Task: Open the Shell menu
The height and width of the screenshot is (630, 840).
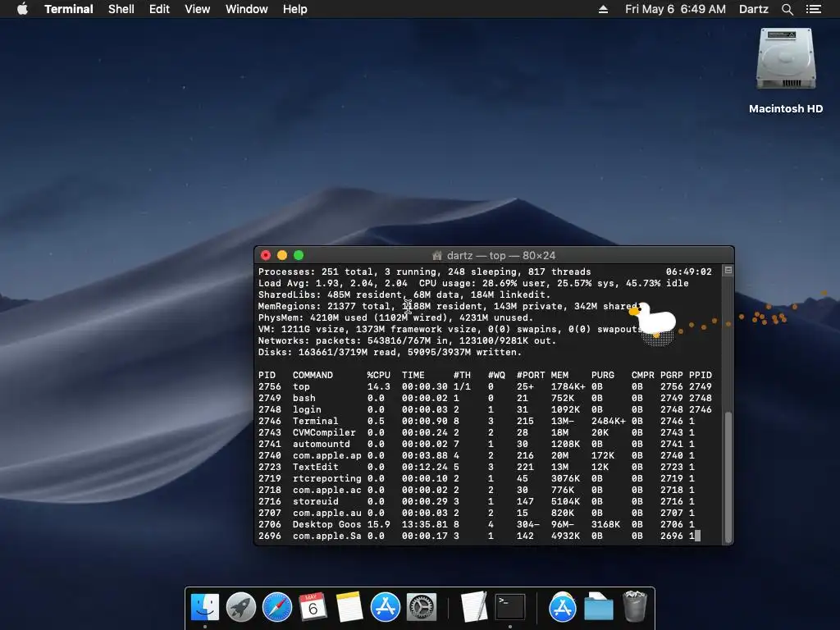Action: [121, 9]
